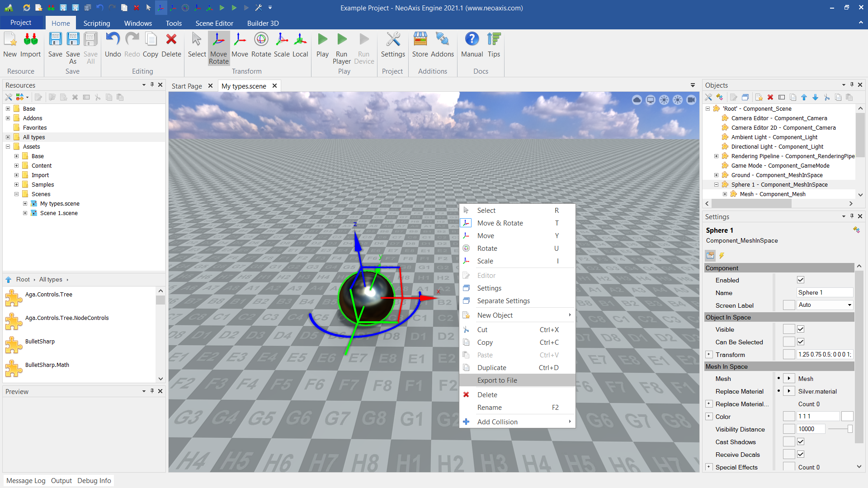Switch to the Scene Editor ribbon tab
868x488 pixels.
click(214, 23)
